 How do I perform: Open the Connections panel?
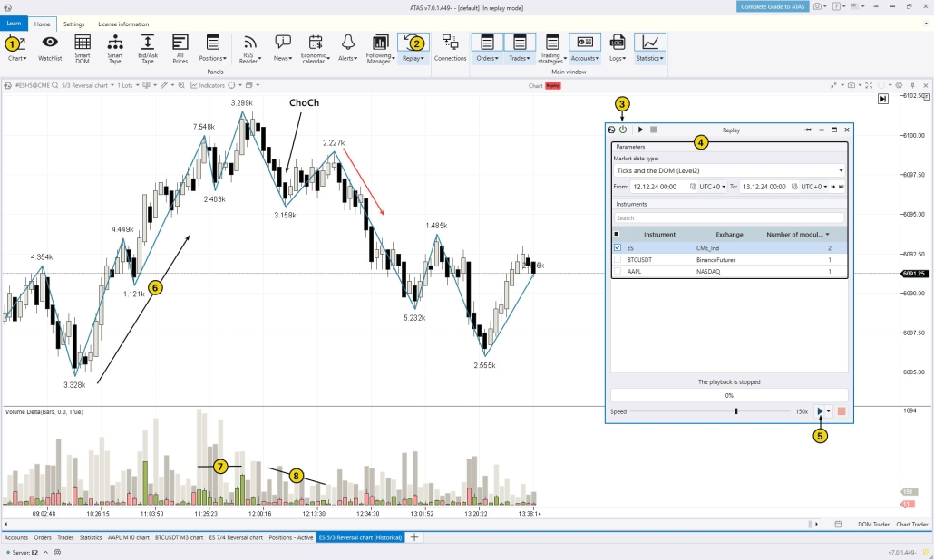pos(451,50)
